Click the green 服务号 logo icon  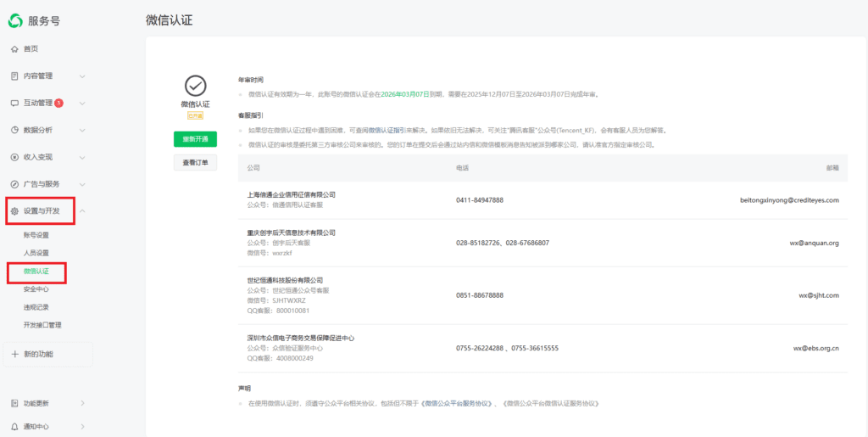click(15, 21)
